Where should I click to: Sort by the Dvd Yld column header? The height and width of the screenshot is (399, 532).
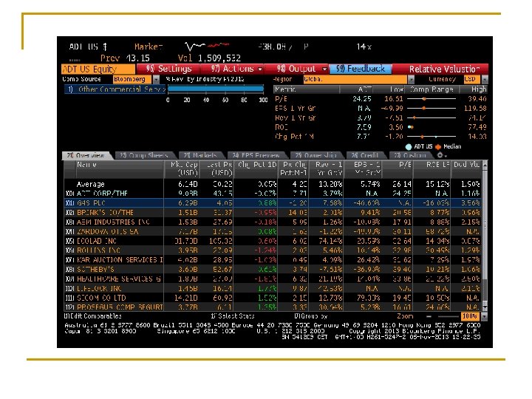tap(466, 169)
